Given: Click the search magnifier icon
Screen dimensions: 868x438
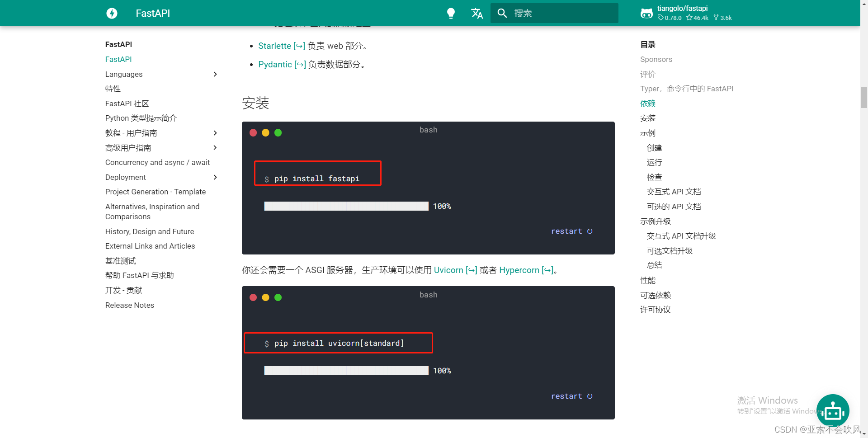Looking at the screenshot, I should pyautogui.click(x=502, y=13).
